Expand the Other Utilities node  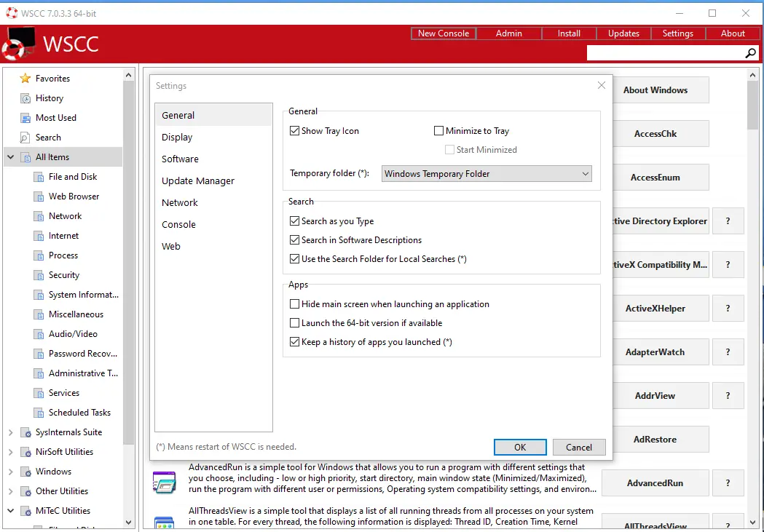(x=11, y=491)
